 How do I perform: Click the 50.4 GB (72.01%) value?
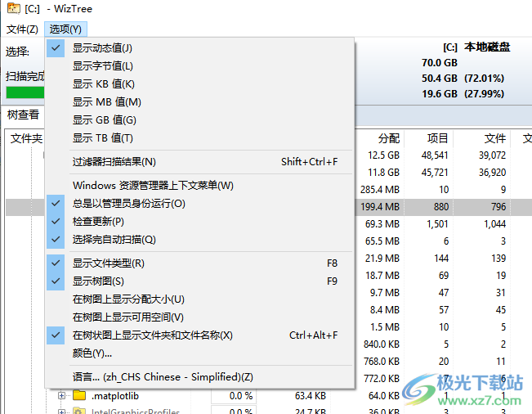[463, 79]
